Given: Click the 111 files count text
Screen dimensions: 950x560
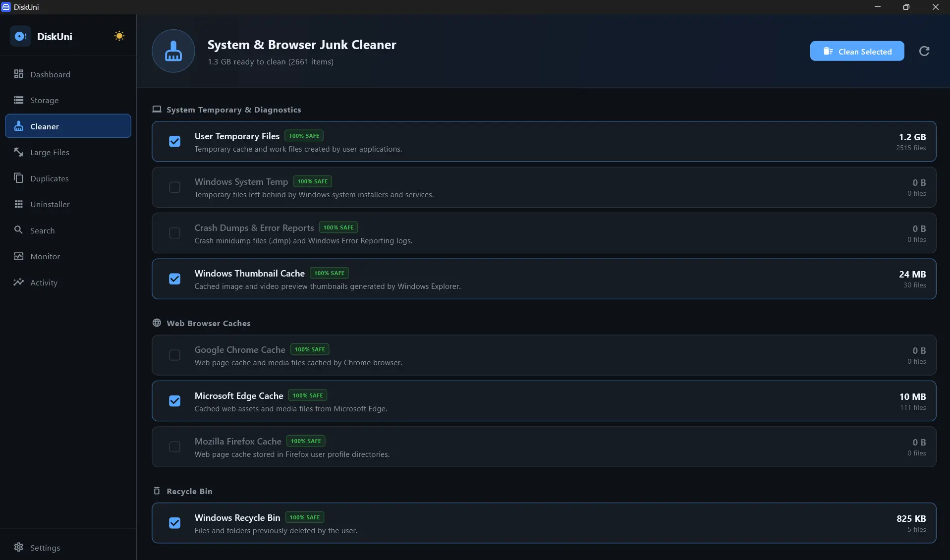Looking at the screenshot, I should point(913,407).
